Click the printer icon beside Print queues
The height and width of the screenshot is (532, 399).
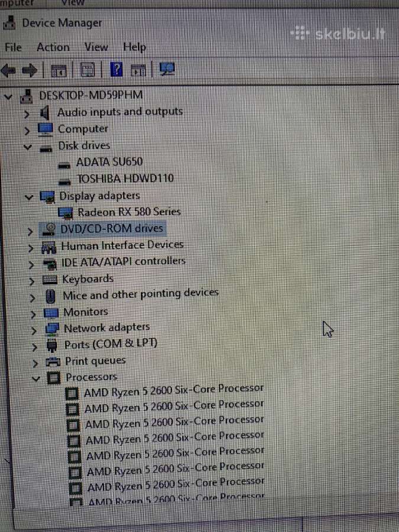click(53, 362)
